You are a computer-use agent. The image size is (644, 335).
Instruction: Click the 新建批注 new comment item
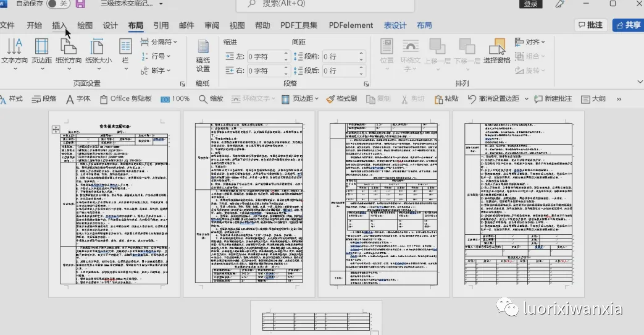click(x=553, y=99)
